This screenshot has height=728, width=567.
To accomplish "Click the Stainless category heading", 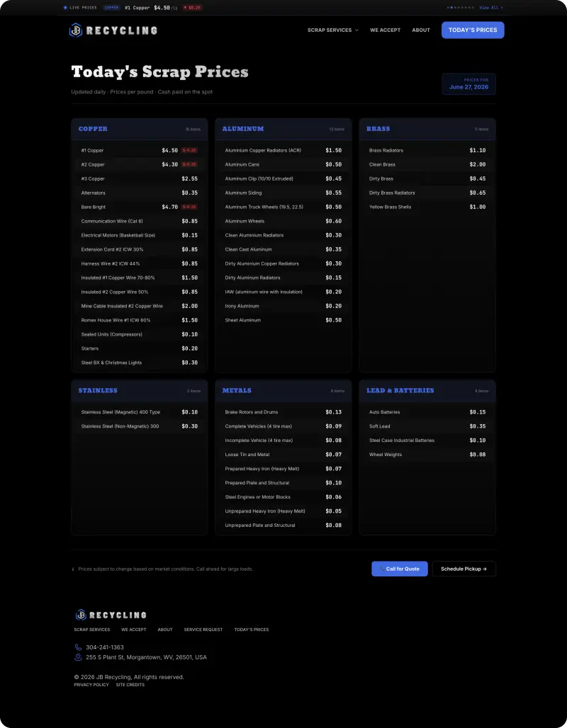I will pos(98,390).
